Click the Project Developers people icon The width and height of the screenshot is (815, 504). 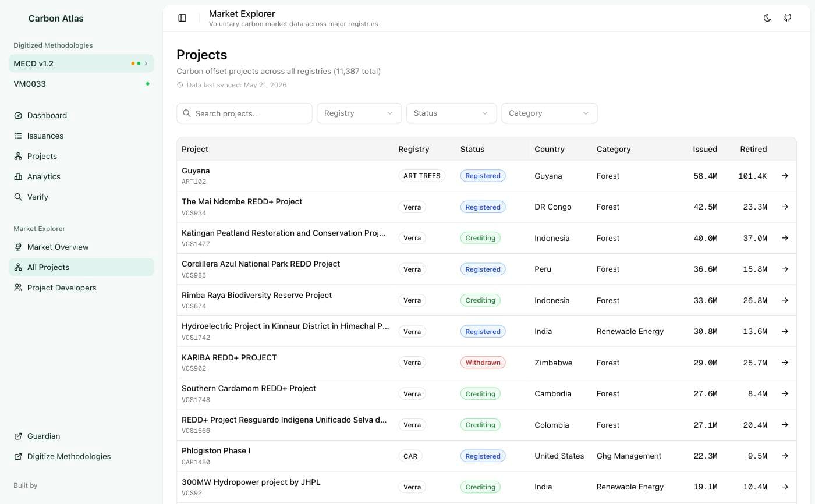tap(18, 288)
